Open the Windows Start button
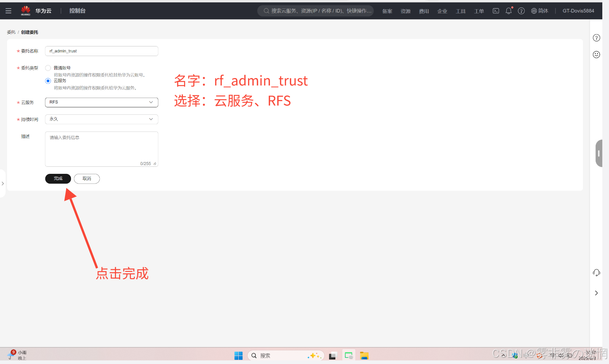Viewport: 609px width, 364px height. [238, 355]
